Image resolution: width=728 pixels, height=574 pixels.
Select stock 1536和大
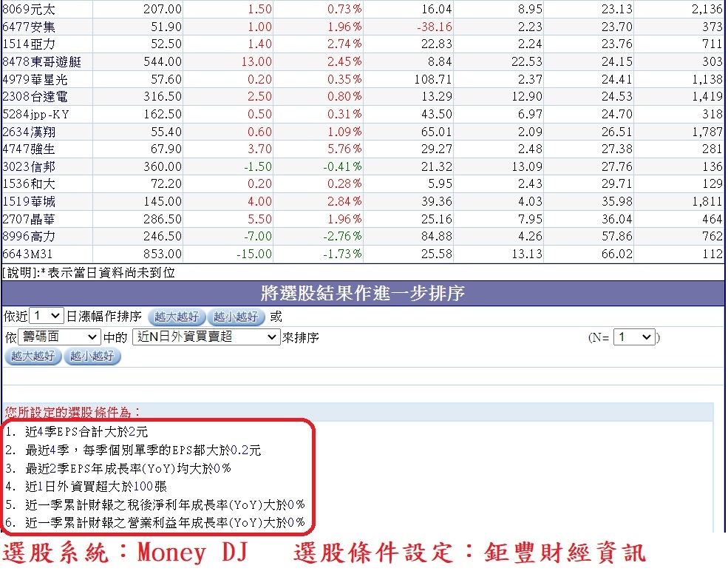pos(29,184)
